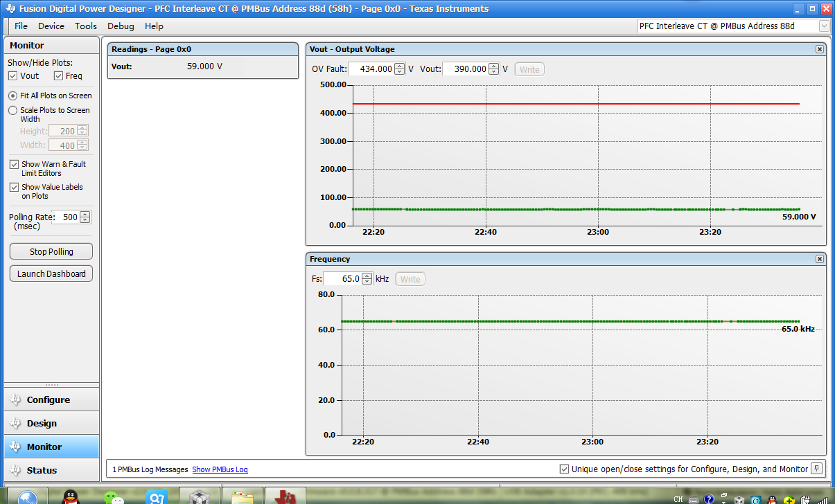Image resolution: width=835 pixels, height=504 pixels.
Task: Click the 59.000 V label on plot
Action: (x=799, y=217)
